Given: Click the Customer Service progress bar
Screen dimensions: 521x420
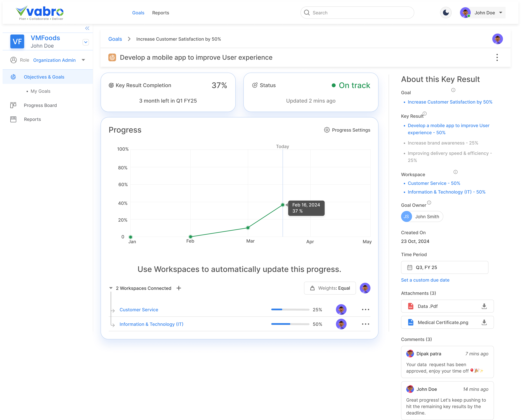Looking at the screenshot, I should pos(290,310).
